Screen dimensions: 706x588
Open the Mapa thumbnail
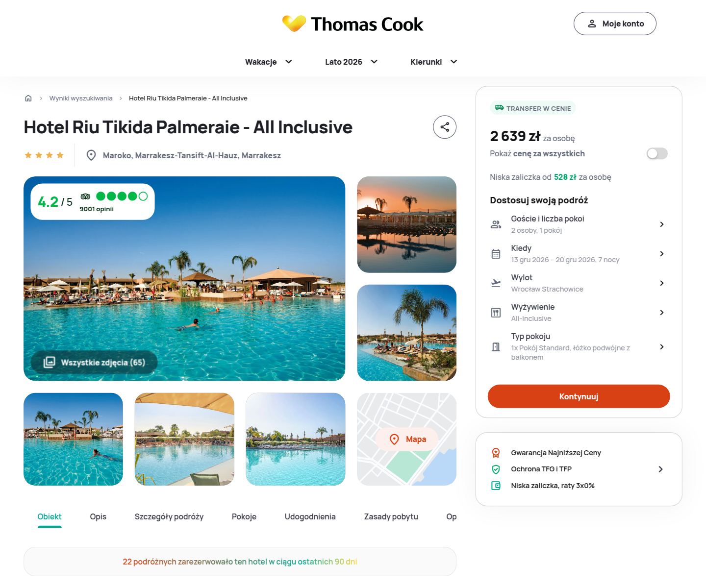[407, 439]
